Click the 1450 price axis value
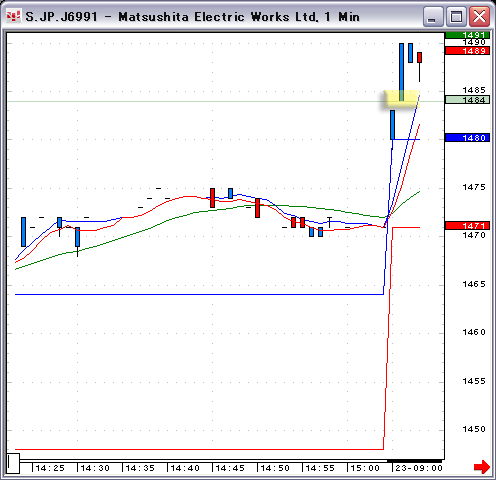The image size is (496, 480). [474, 429]
